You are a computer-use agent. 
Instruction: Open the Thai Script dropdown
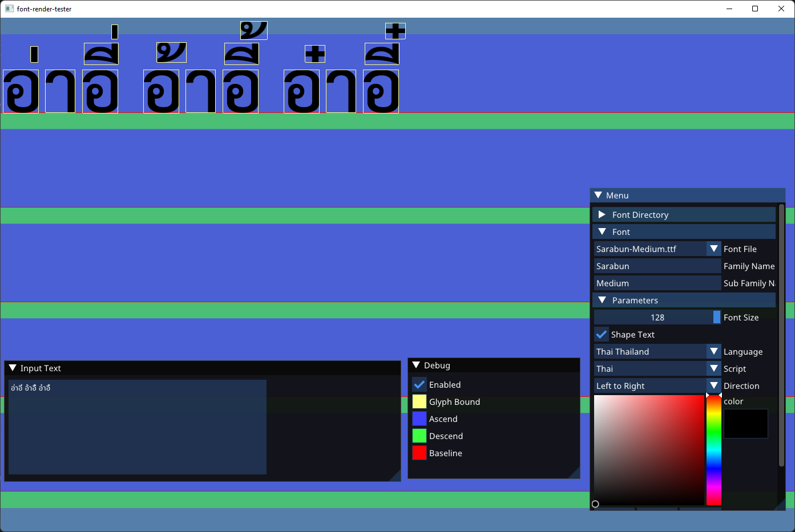[713, 368]
